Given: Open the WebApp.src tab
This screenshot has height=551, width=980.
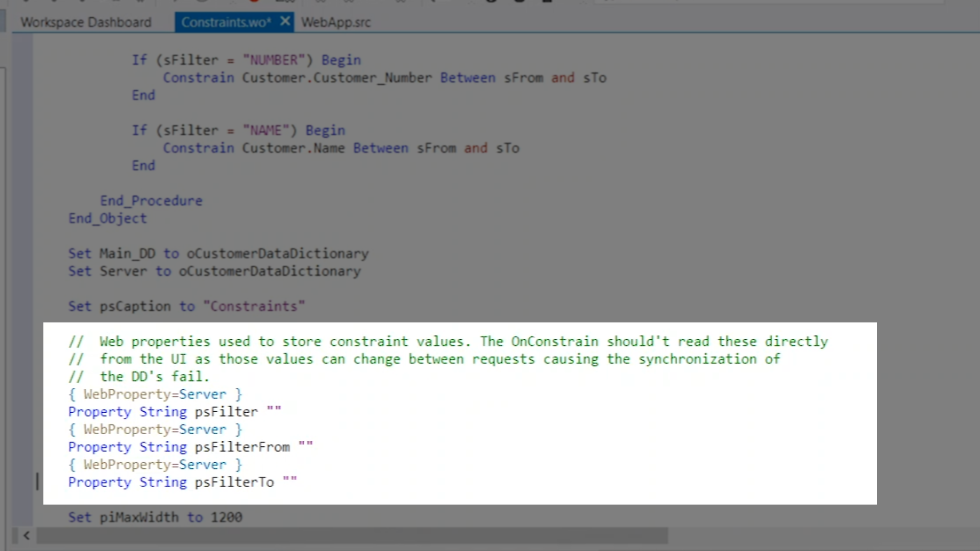Looking at the screenshot, I should pos(335,22).
